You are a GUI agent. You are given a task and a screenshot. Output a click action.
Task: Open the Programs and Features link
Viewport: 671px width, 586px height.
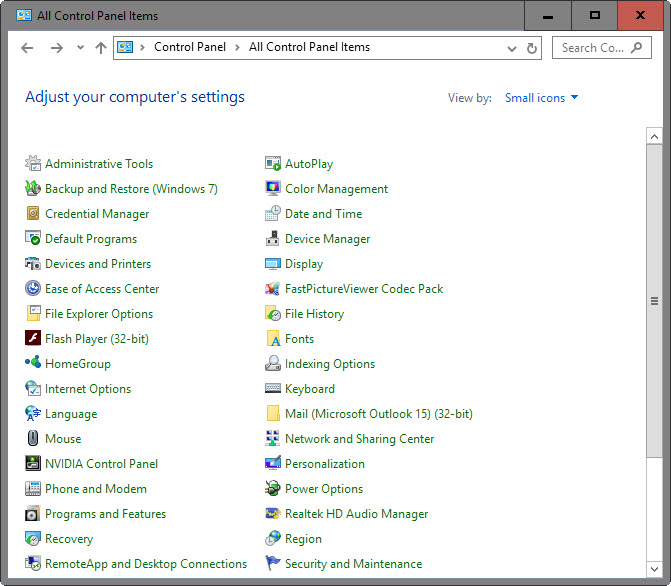[105, 514]
